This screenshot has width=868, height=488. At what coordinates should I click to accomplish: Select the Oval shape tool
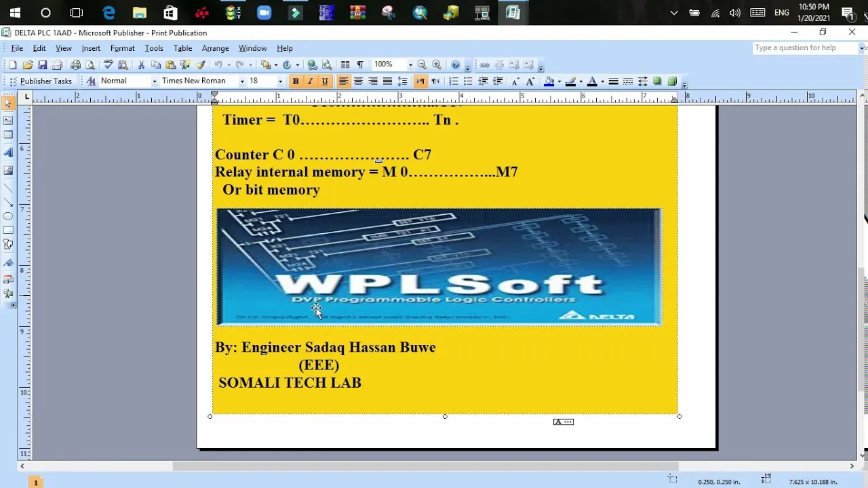click(x=8, y=216)
